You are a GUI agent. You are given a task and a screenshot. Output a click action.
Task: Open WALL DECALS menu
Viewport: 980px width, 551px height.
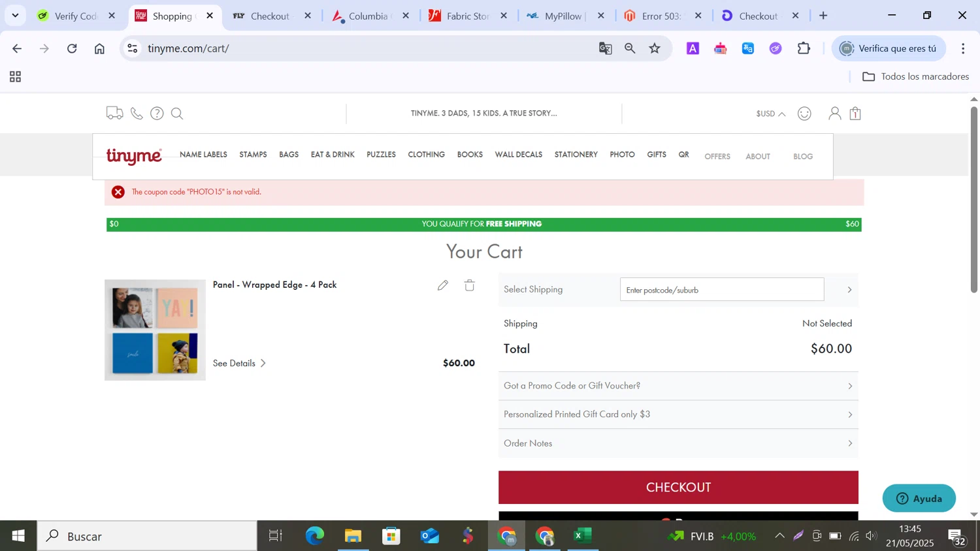point(519,155)
